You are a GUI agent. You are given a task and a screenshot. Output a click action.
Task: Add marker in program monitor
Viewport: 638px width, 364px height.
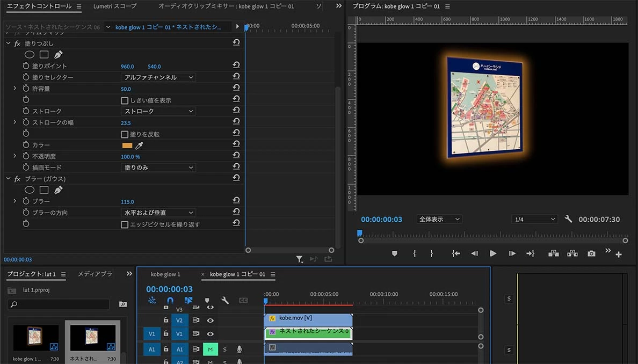point(394,253)
